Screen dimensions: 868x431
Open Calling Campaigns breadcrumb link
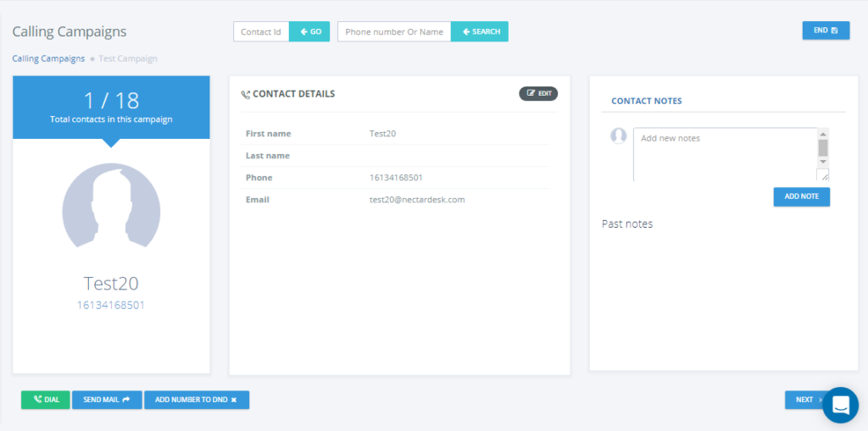(x=48, y=58)
